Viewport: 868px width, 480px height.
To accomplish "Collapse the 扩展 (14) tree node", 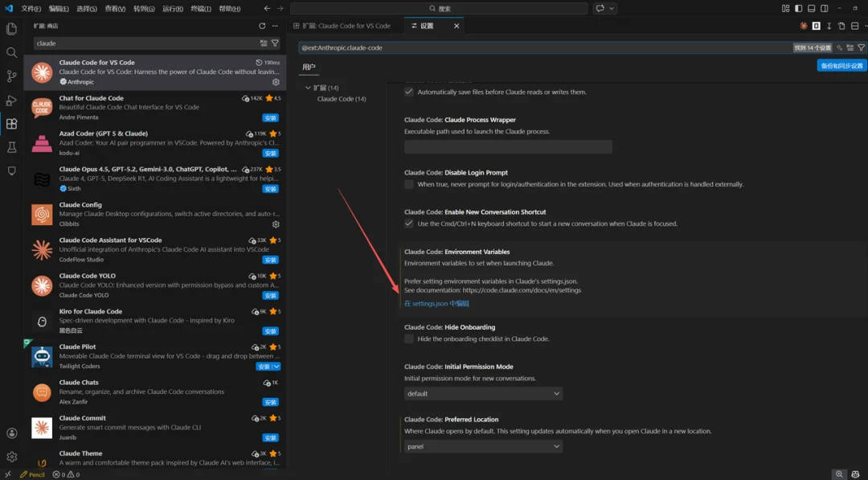I will coord(308,88).
